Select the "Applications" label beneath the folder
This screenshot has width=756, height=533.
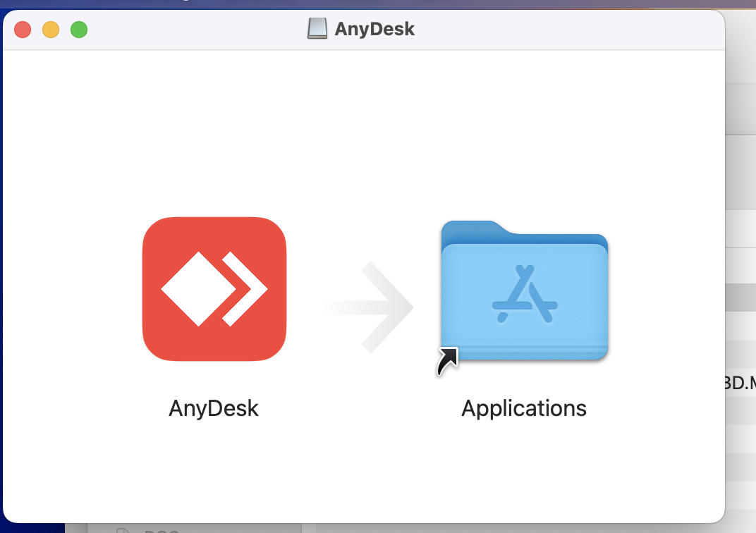coord(524,408)
